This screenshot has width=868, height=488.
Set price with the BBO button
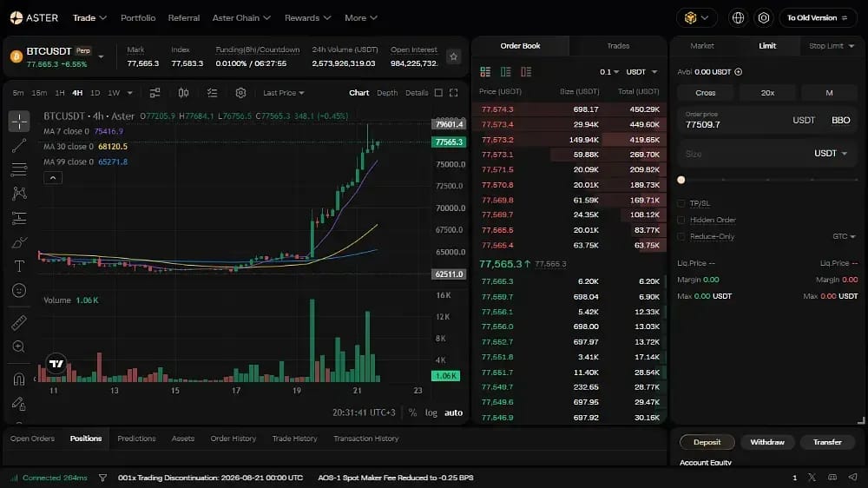point(840,120)
